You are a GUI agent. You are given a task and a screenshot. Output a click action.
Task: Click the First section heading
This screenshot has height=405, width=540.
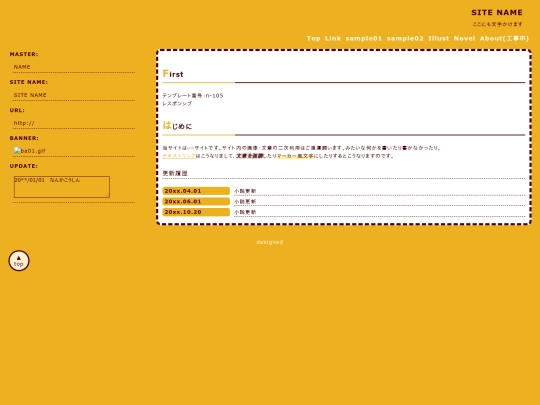click(x=173, y=74)
